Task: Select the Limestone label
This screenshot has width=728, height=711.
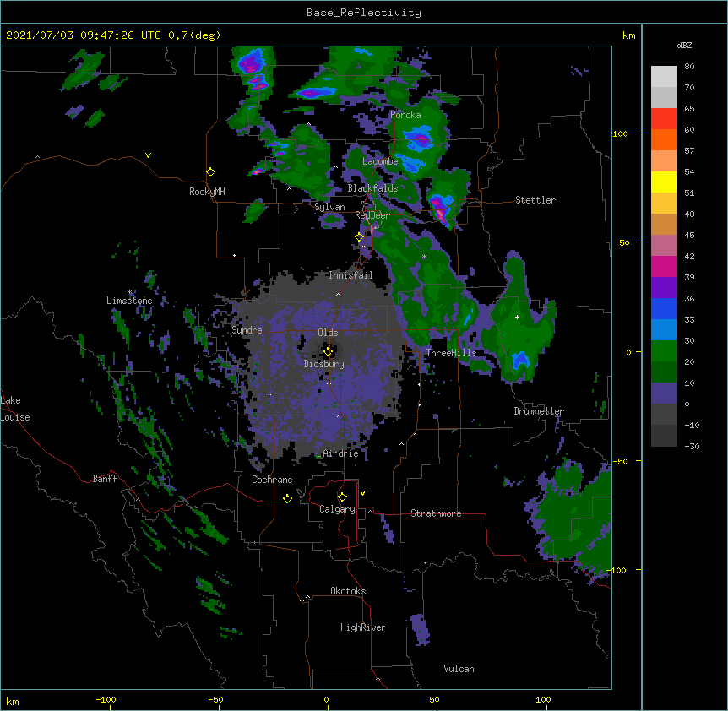Action: pyautogui.click(x=129, y=301)
